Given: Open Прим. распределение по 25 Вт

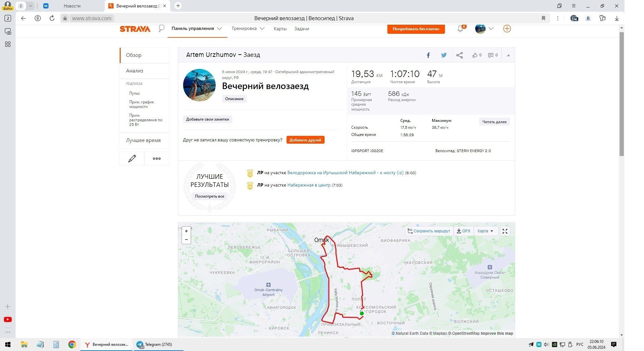Looking at the screenshot, I should tap(146, 120).
